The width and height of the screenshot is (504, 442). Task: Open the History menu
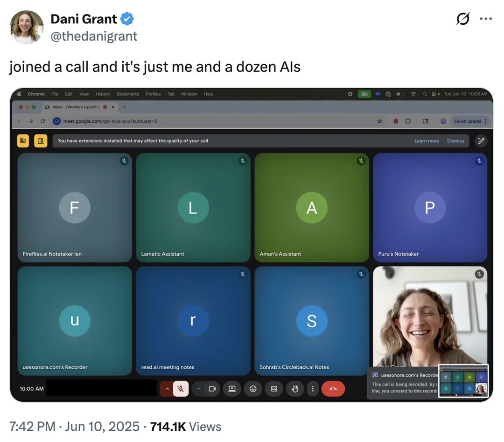point(103,94)
